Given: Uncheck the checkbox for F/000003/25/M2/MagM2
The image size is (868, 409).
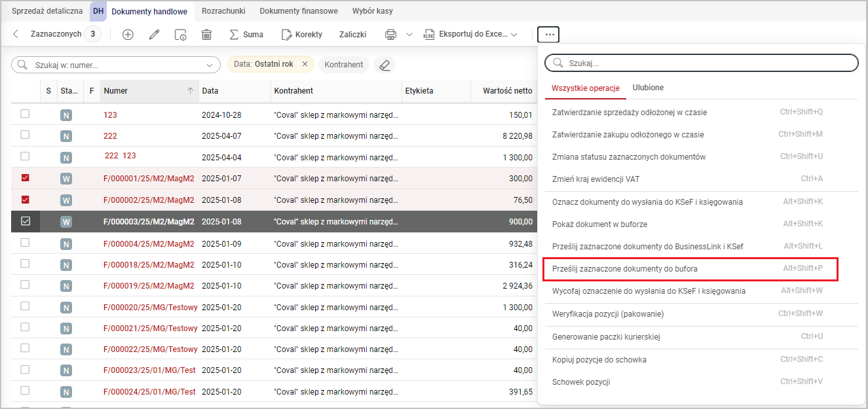Looking at the screenshot, I should (x=25, y=221).
